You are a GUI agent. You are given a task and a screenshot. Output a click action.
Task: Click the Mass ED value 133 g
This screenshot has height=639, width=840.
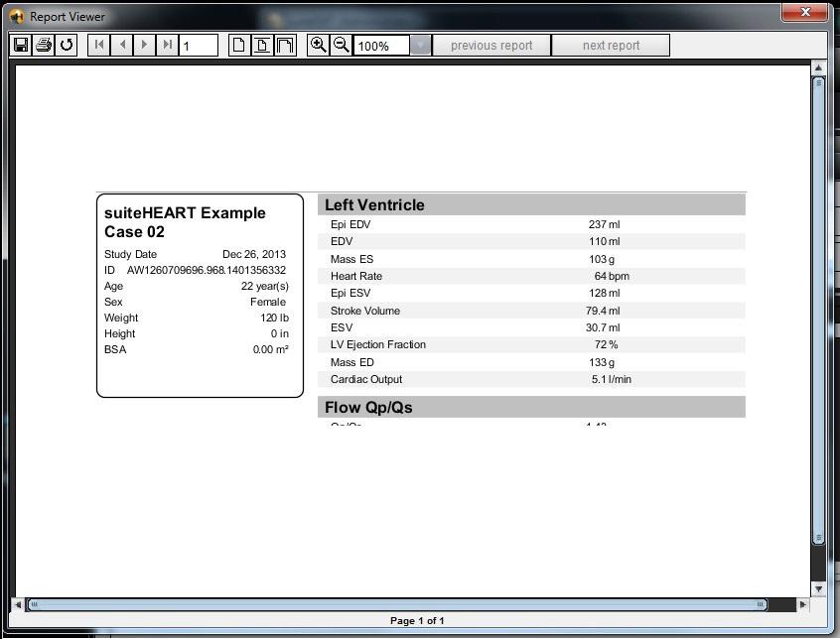pos(602,362)
